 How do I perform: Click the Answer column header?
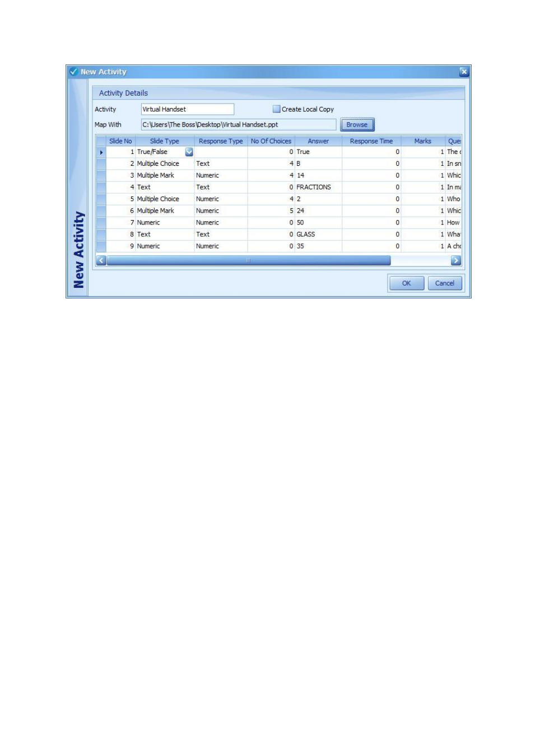pos(318,141)
